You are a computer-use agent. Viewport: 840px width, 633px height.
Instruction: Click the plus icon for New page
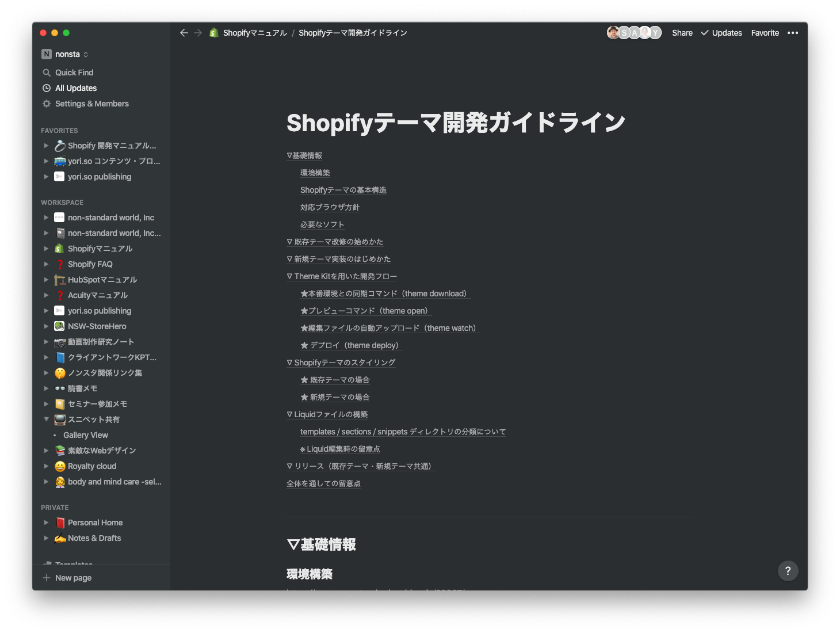tap(47, 578)
